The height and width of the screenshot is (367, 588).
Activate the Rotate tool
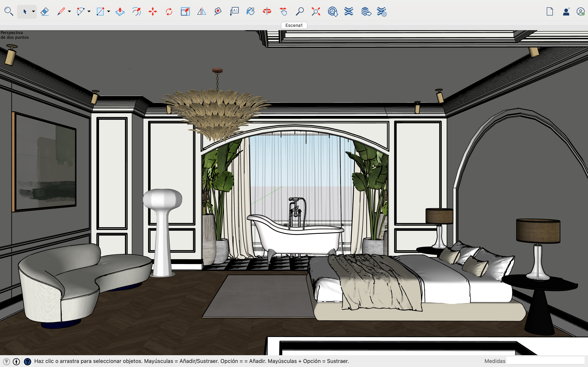[x=169, y=11]
